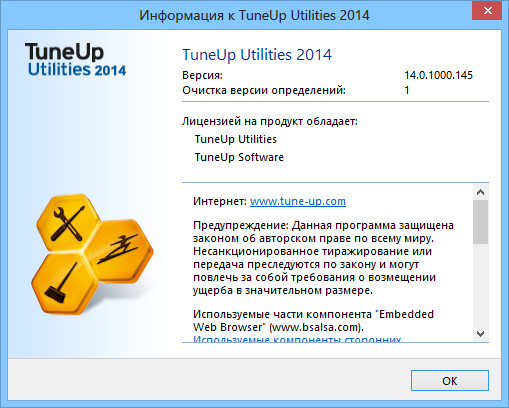Click the wrench and screwdriver hexagon icon
This screenshot has height=408, width=509.
(x=68, y=223)
